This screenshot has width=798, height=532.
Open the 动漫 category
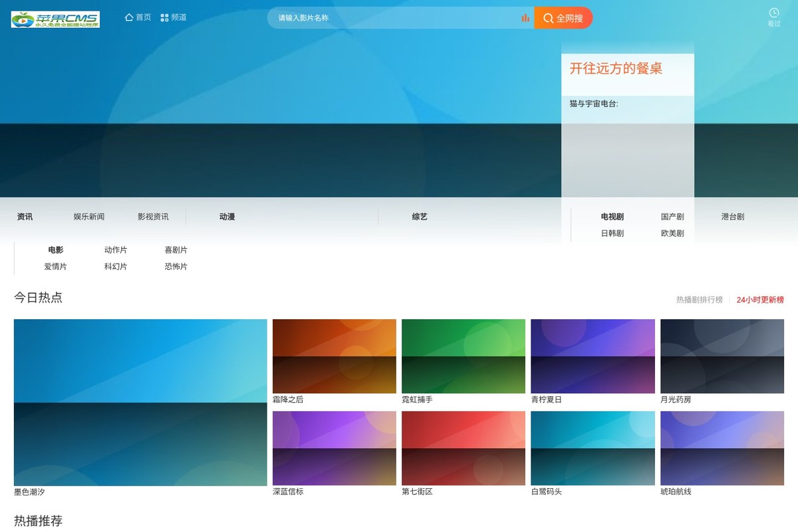coord(227,217)
